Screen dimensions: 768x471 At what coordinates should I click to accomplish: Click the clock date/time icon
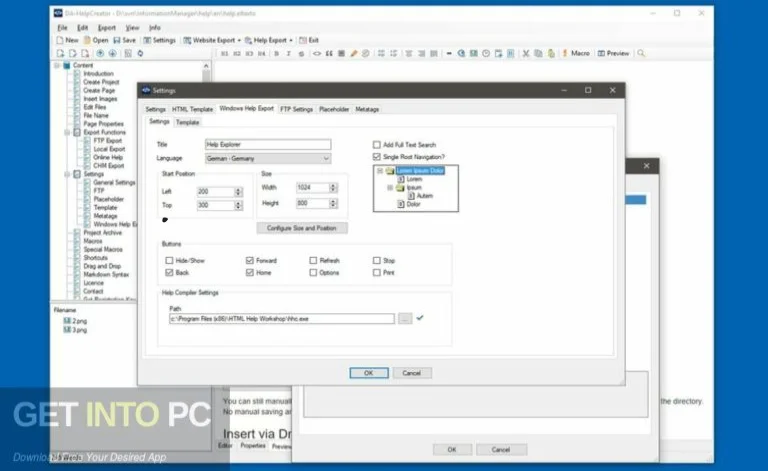coord(486,53)
